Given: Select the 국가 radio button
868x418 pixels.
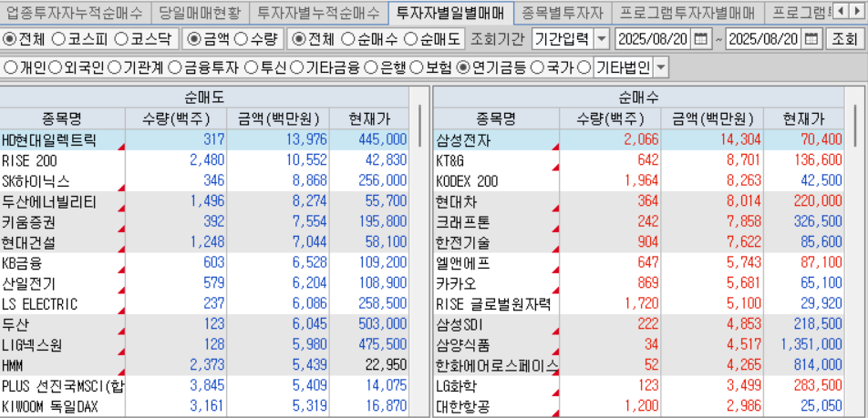Looking at the screenshot, I should pyautogui.click(x=536, y=68).
